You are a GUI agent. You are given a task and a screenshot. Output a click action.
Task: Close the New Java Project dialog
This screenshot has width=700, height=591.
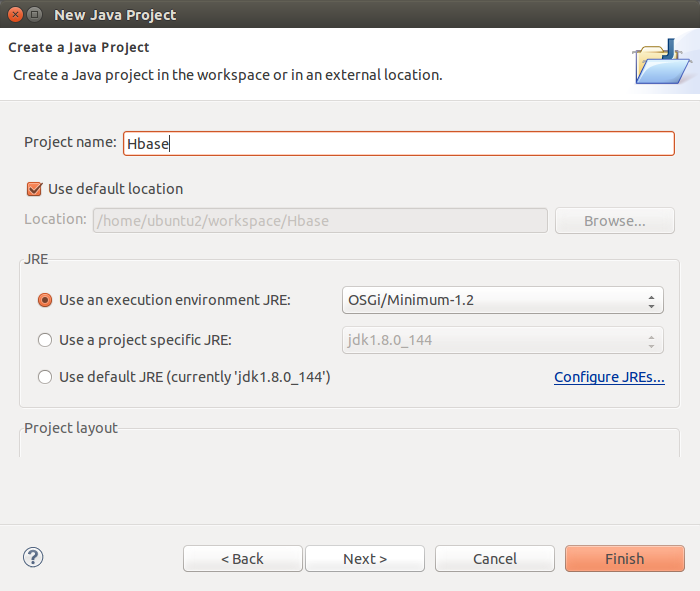[14, 15]
